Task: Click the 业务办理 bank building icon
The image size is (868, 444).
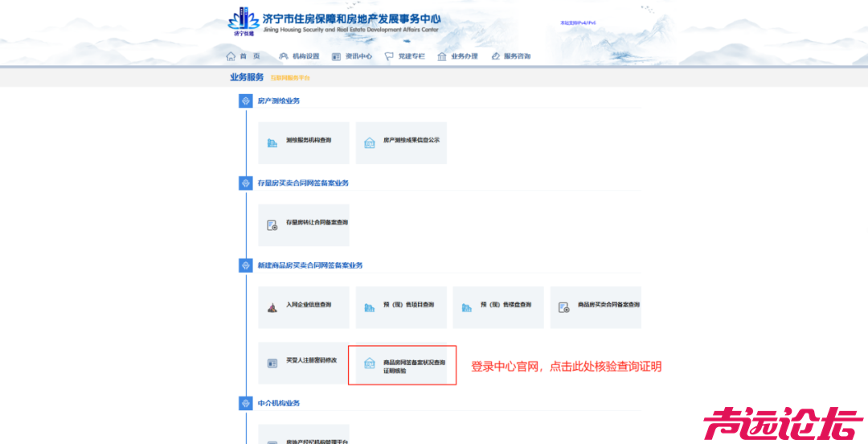Action: point(442,56)
